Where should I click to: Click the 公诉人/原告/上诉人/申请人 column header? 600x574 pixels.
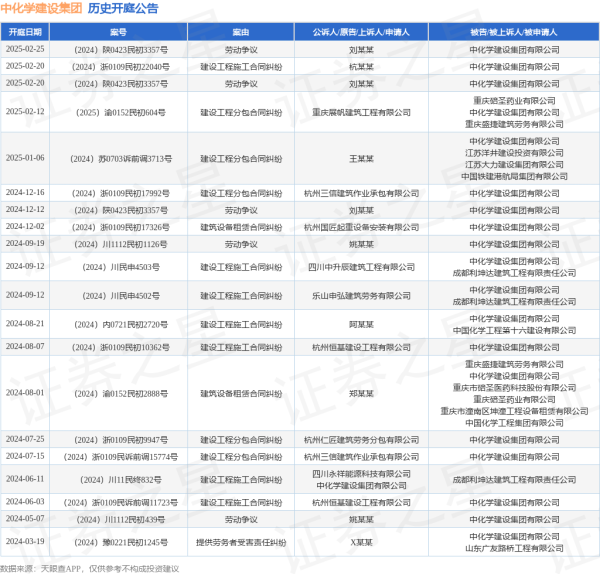pos(361,32)
